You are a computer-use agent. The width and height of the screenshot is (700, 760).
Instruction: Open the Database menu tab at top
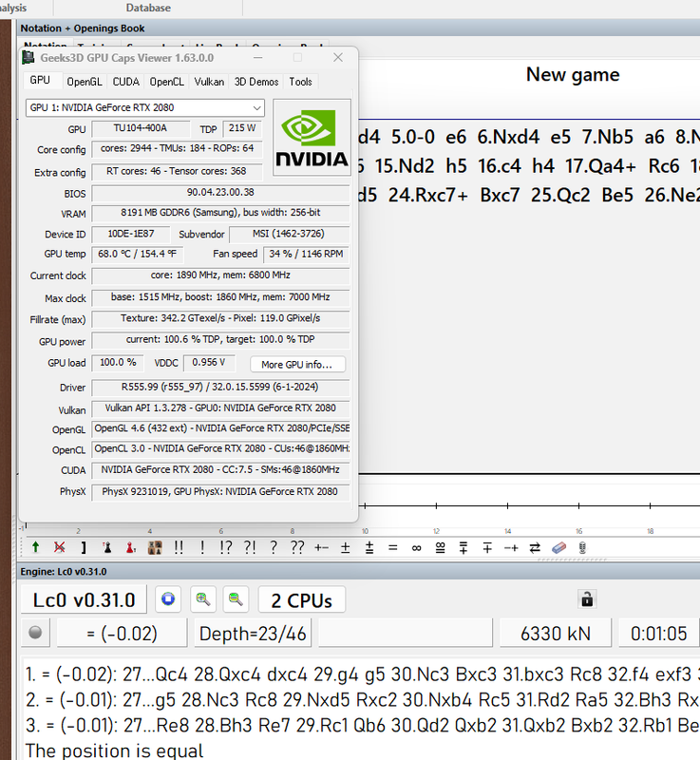coord(148,8)
